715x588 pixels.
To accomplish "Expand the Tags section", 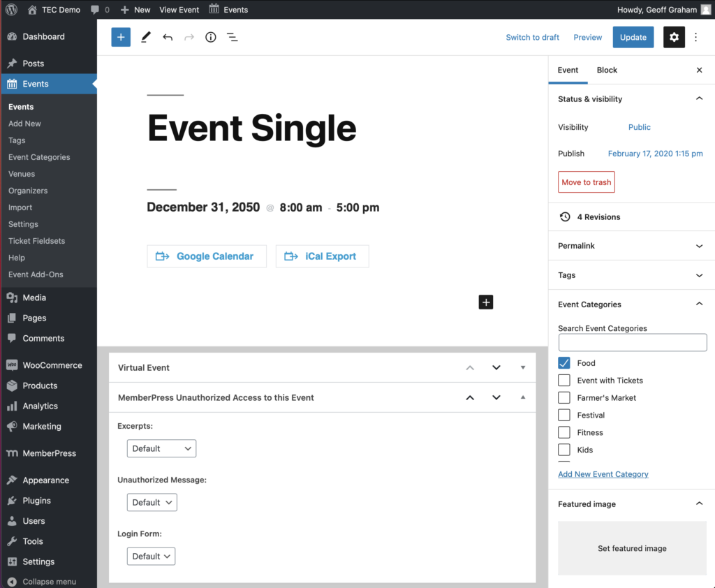I will point(699,275).
